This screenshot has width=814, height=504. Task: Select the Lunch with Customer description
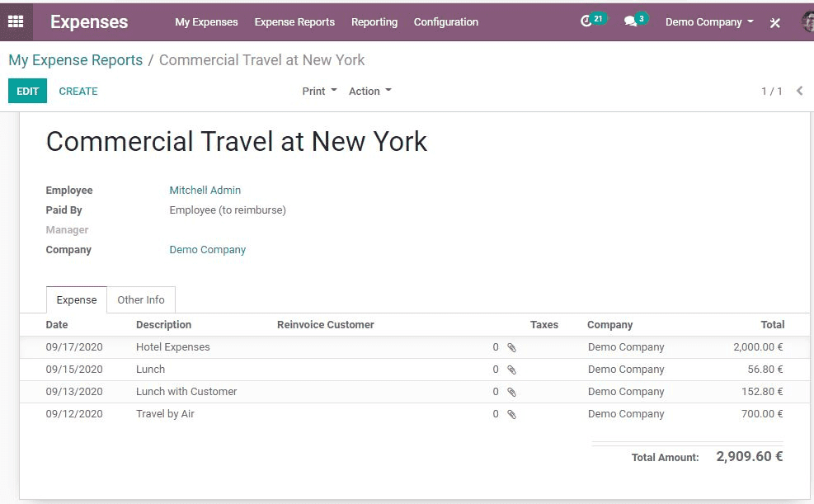[186, 391]
